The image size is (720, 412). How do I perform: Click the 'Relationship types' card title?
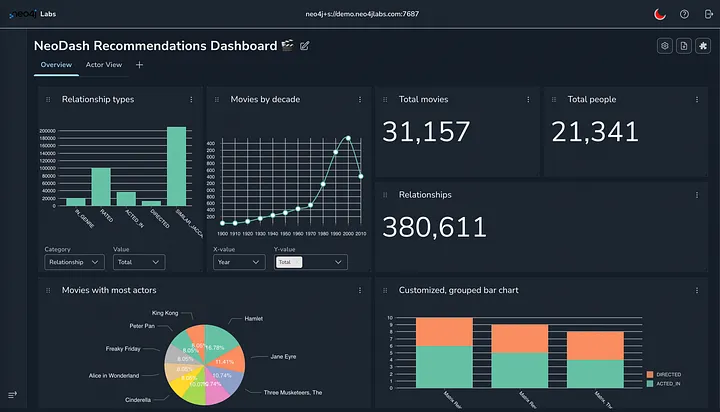point(98,100)
